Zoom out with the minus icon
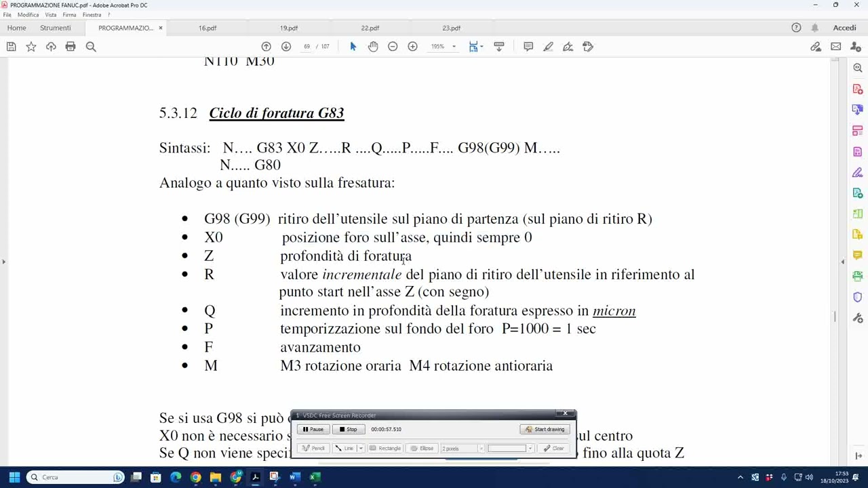This screenshot has height=488, width=868. coord(393,47)
